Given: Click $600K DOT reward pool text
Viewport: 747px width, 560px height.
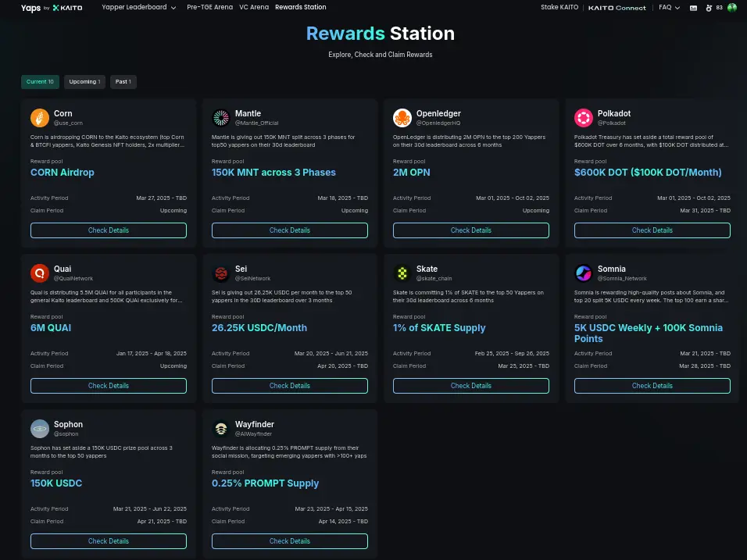Looking at the screenshot, I should coord(648,173).
